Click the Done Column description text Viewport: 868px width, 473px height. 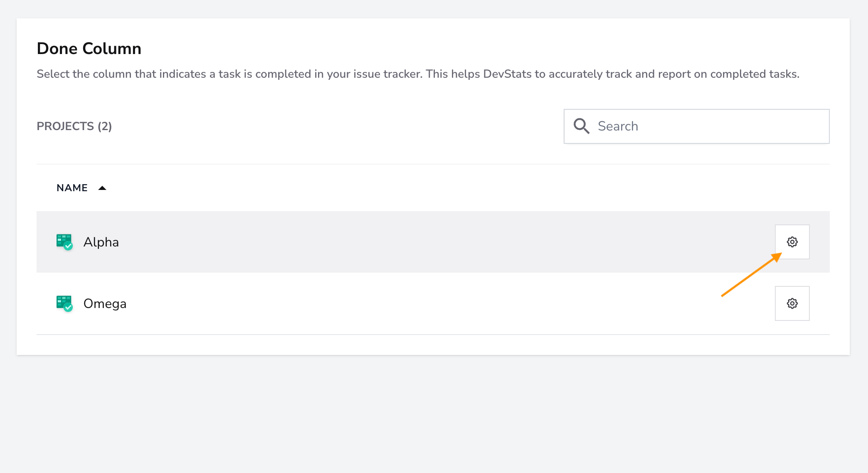point(418,74)
